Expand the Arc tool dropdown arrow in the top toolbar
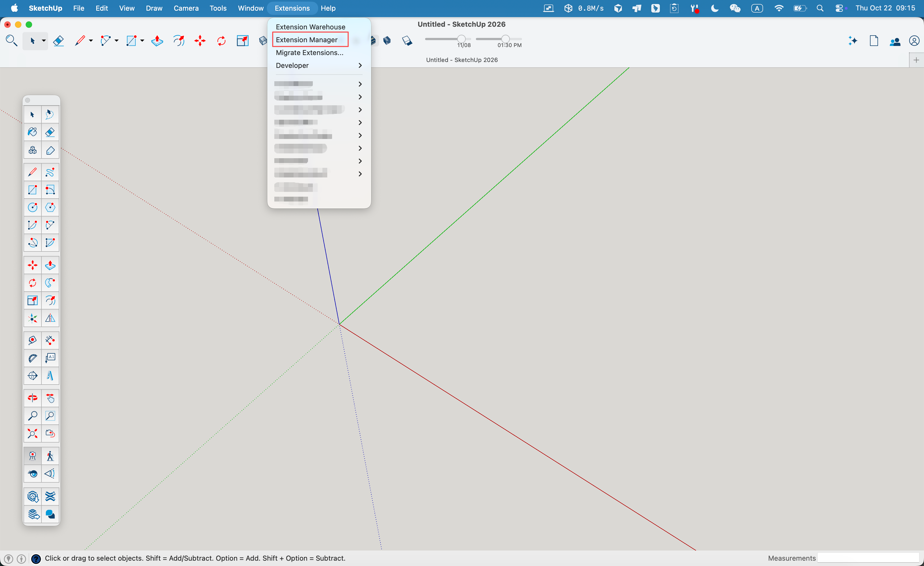The height and width of the screenshot is (566, 924). (x=117, y=40)
